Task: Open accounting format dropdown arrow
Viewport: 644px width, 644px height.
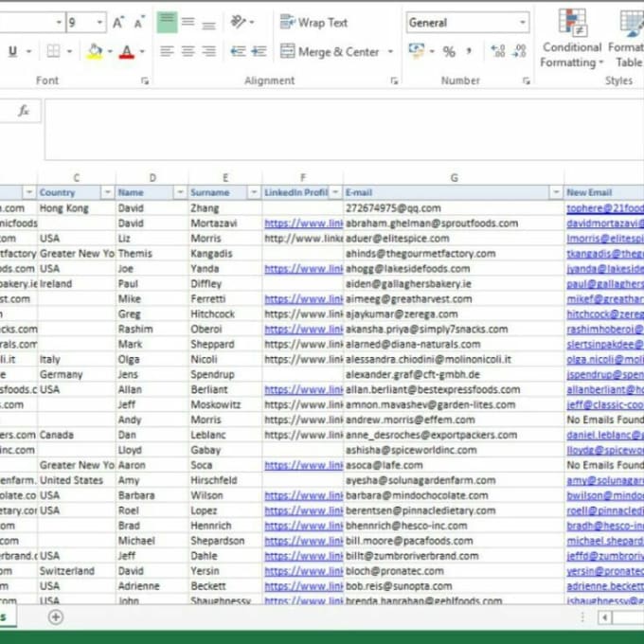Action: pos(432,52)
